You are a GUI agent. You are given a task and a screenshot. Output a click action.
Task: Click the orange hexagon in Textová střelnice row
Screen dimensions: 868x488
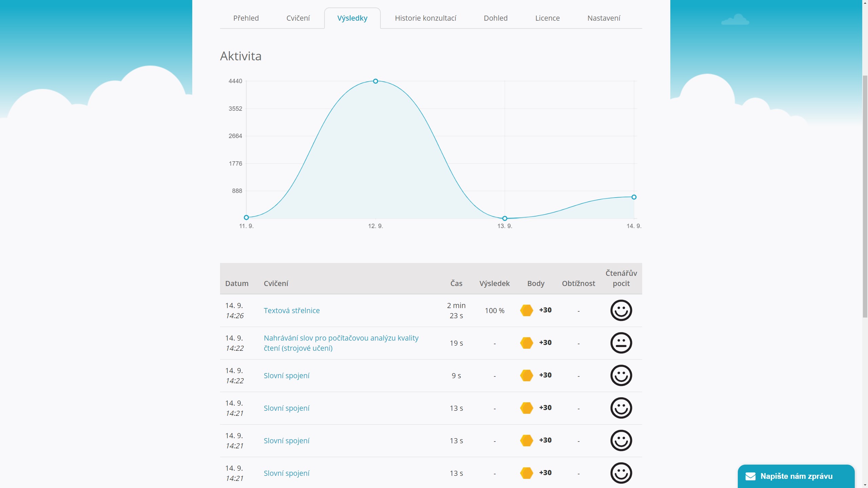tap(527, 310)
